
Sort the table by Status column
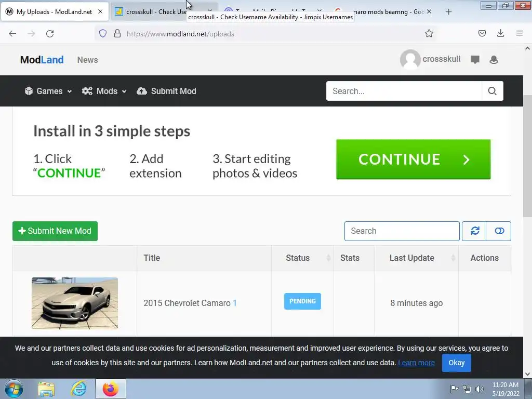[302, 258]
